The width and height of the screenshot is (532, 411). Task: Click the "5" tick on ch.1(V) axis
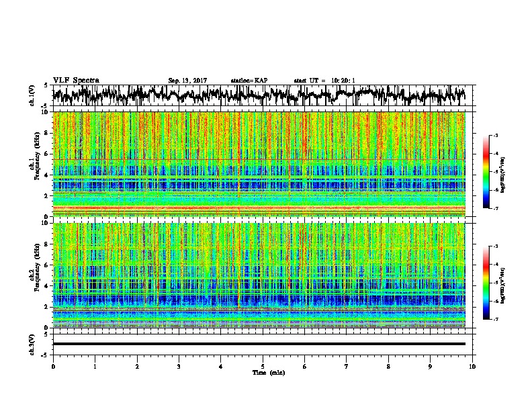[x=46, y=85]
